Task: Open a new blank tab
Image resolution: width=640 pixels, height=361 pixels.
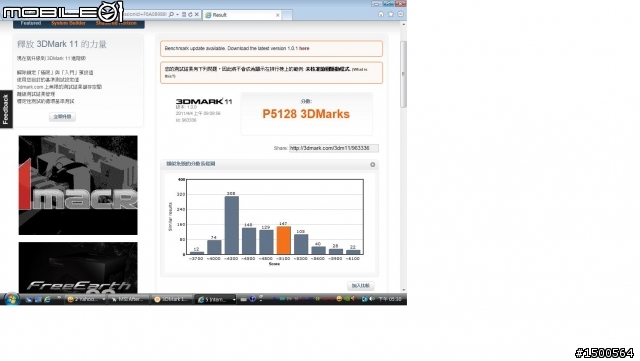Action: [287, 15]
